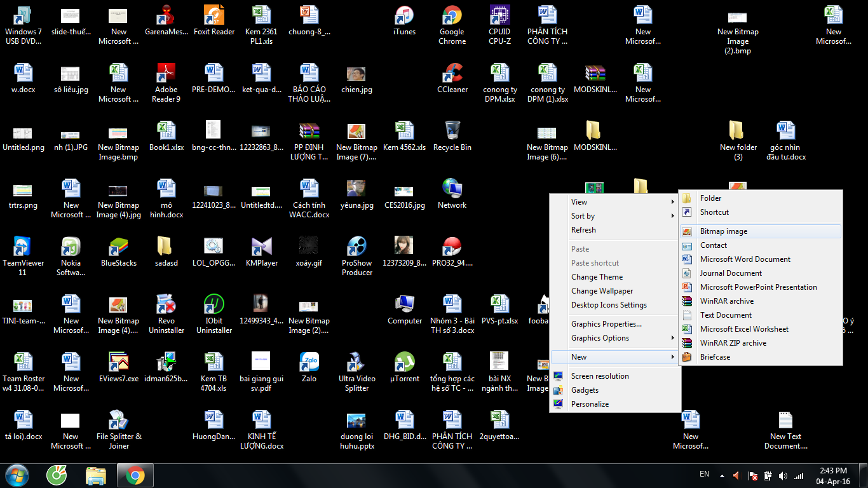Open Windows Explorer from the taskbar
868x488 pixels.
[96, 475]
